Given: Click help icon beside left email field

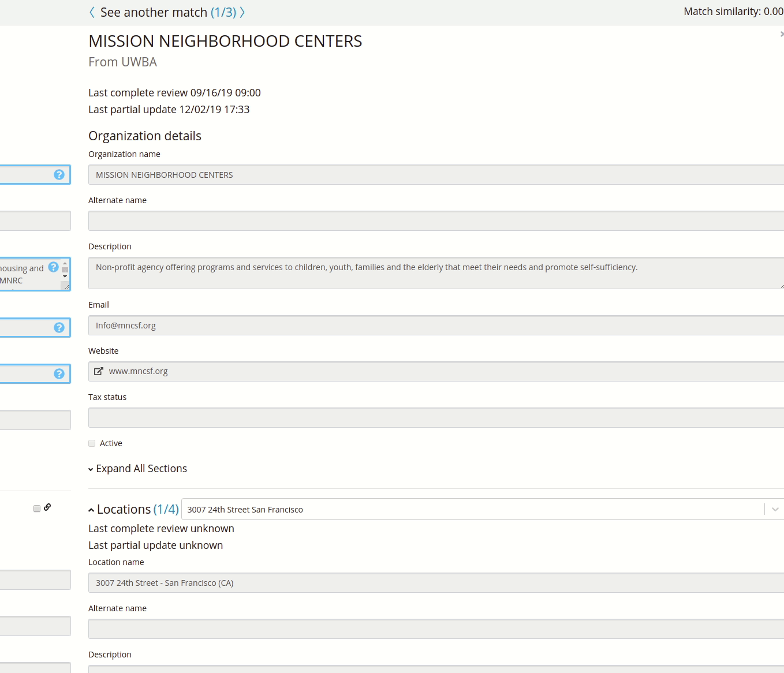Looking at the screenshot, I should click(x=59, y=327).
